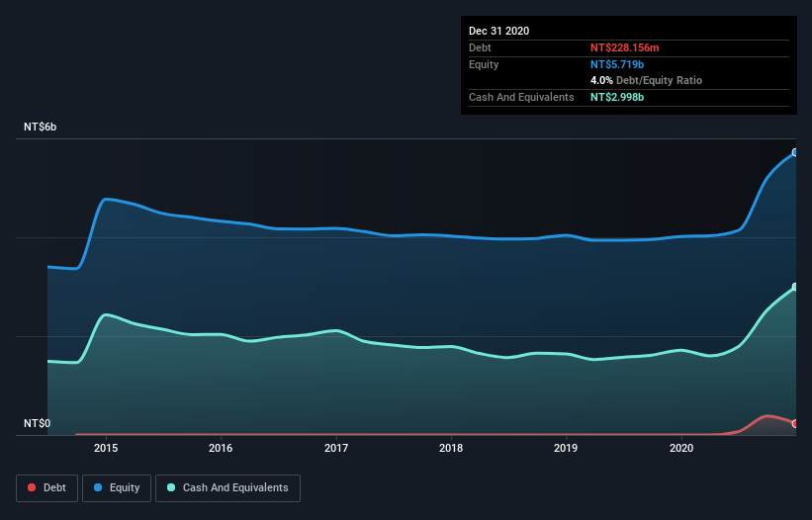This screenshot has height=520, width=812.
Task: Toggle Cash And Equivalents legend button
Action: 227,488
